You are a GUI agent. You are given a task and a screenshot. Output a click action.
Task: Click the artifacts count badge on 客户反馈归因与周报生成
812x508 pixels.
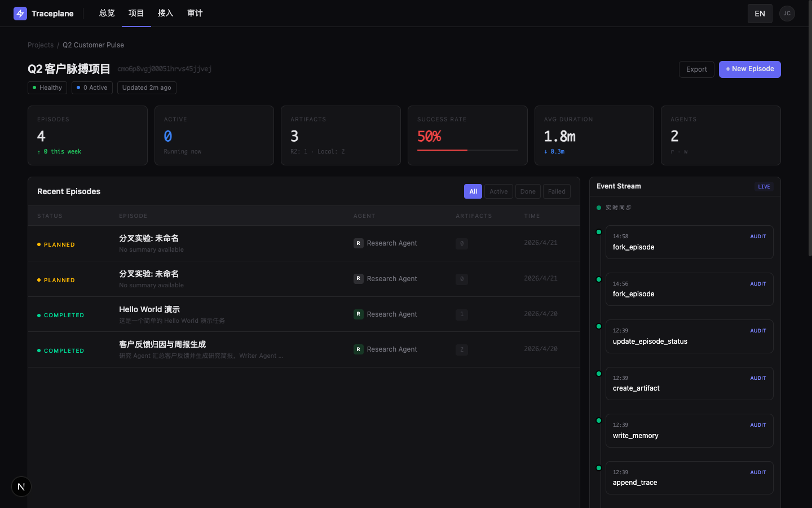pyautogui.click(x=461, y=349)
